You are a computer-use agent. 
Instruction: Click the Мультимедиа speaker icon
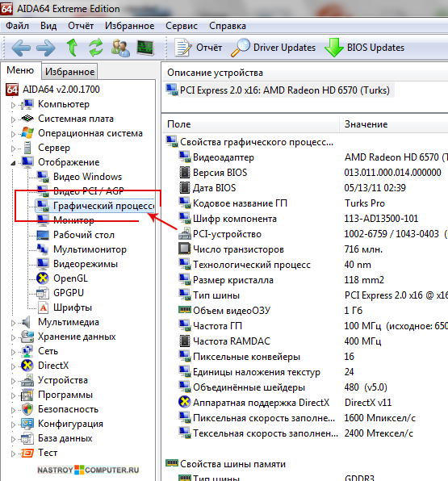27,322
